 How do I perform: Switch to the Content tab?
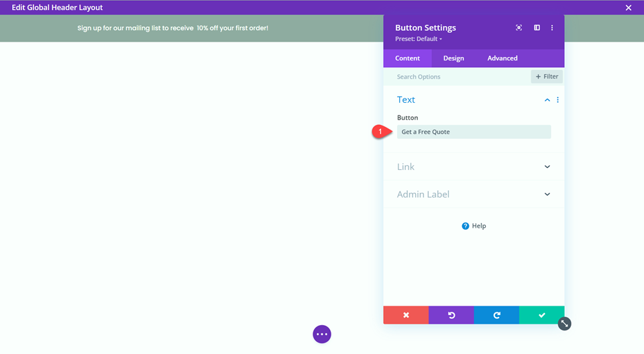point(407,58)
